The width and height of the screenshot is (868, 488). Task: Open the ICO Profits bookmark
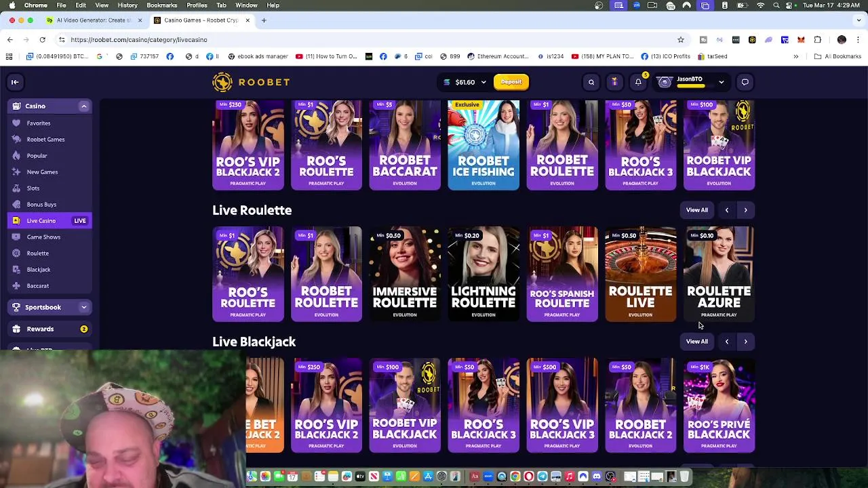(665, 56)
